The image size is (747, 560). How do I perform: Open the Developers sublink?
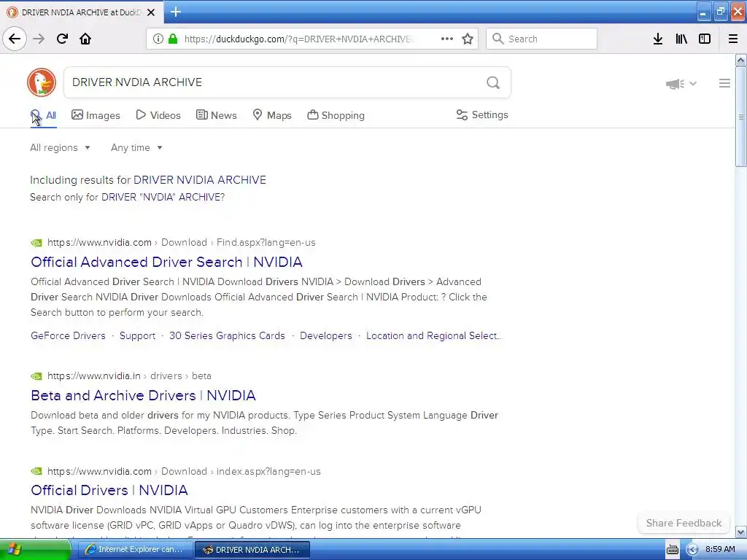(326, 335)
